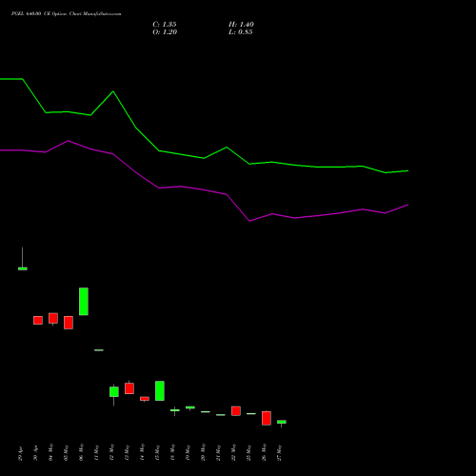The height and width of the screenshot is (476, 476).
Task: Select the last green candle above 27 May
Action: point(282,422)
